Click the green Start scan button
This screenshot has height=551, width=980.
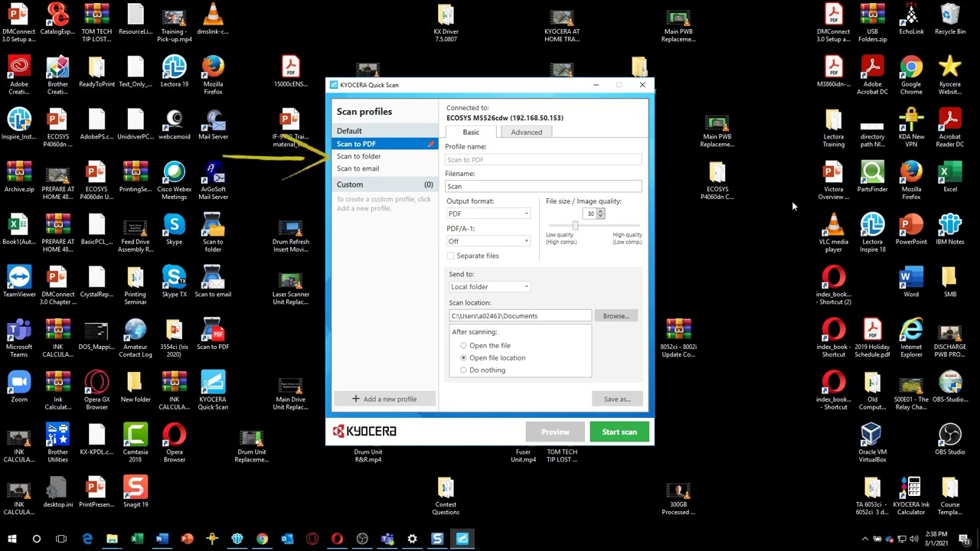[619, 432]
